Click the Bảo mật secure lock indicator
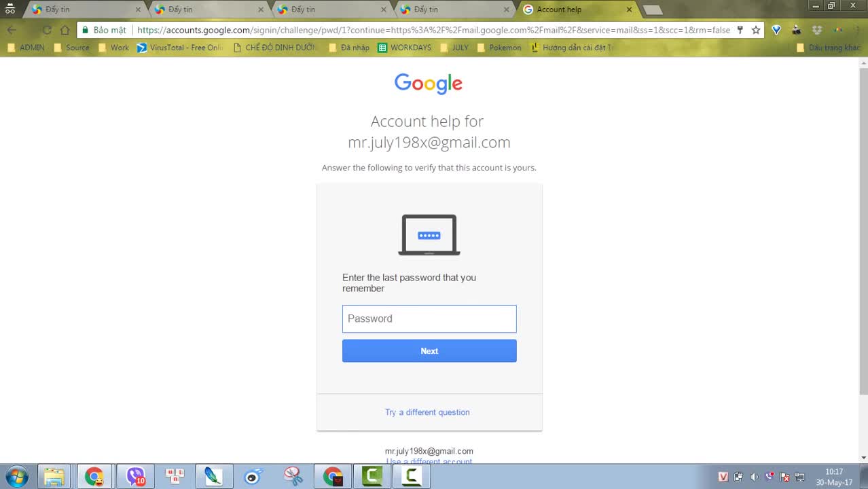Viewport: 868px width, 489px height. pyautogui.click(x=104, y=30)
